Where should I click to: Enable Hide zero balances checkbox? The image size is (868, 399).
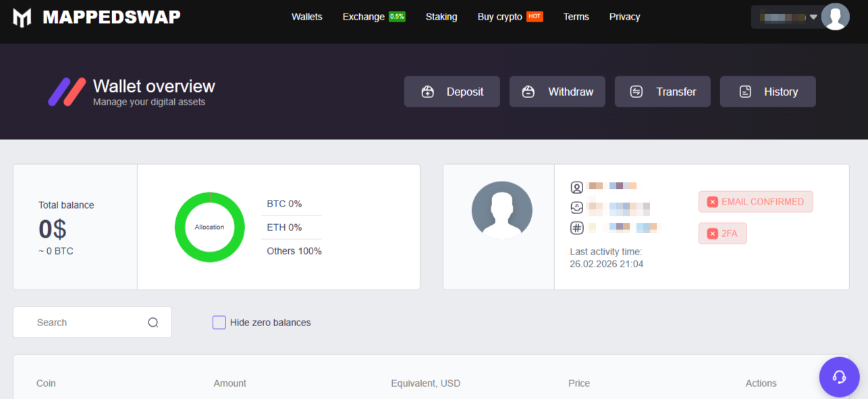coord(219,323)
